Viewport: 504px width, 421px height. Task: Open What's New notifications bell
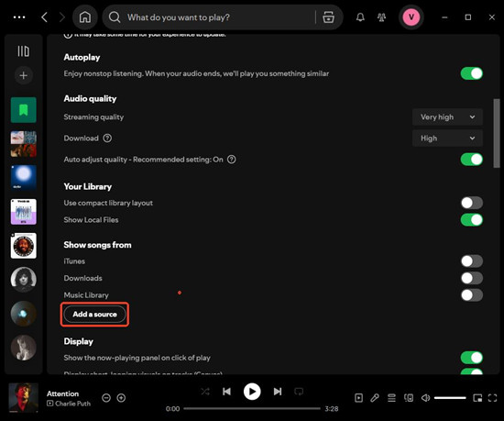tap(360, 17)
